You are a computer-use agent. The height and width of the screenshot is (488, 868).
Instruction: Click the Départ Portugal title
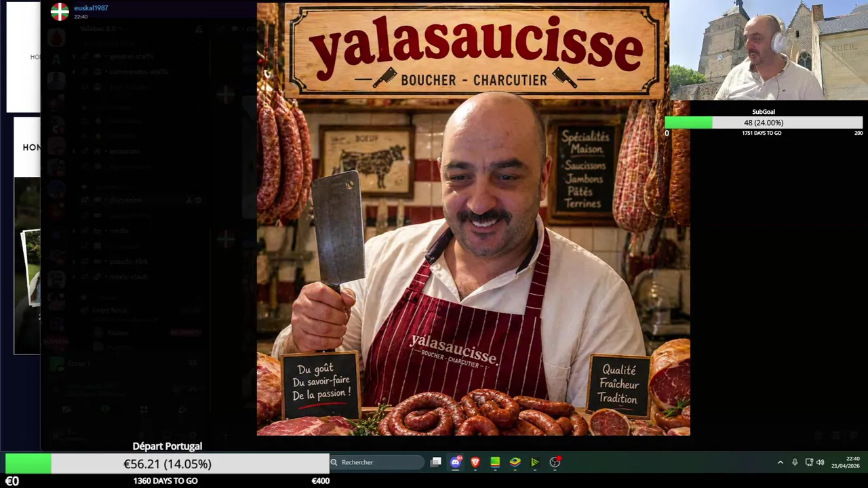coord(167,446)
